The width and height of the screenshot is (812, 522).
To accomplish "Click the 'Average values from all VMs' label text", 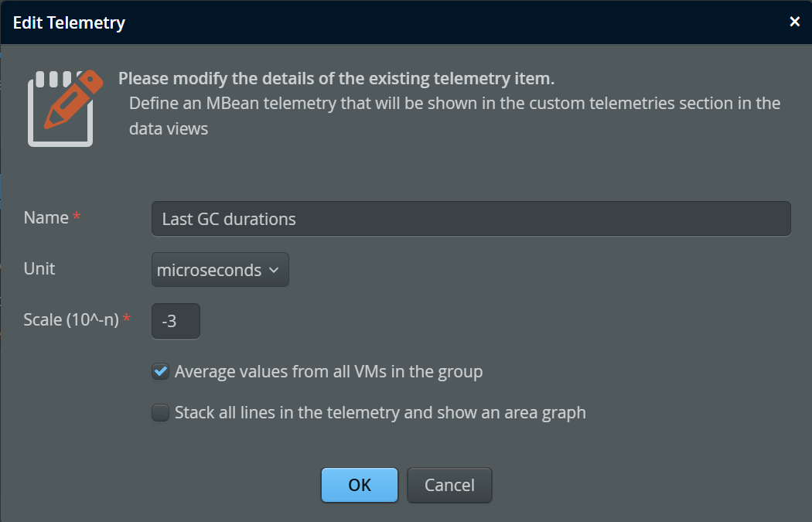I will coord(329,372).
